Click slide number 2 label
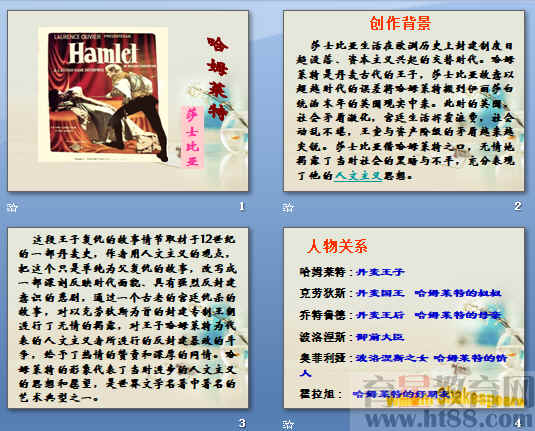The image size is (535, 431). 518,206
